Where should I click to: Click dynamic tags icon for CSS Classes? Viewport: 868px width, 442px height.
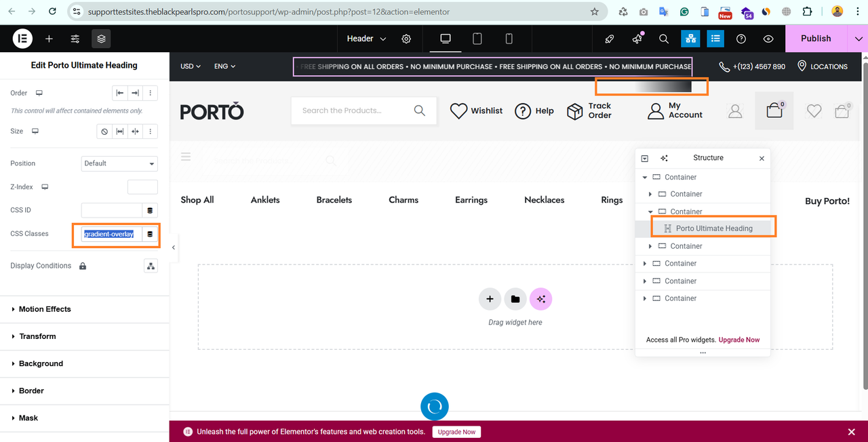tap(150, 234)
